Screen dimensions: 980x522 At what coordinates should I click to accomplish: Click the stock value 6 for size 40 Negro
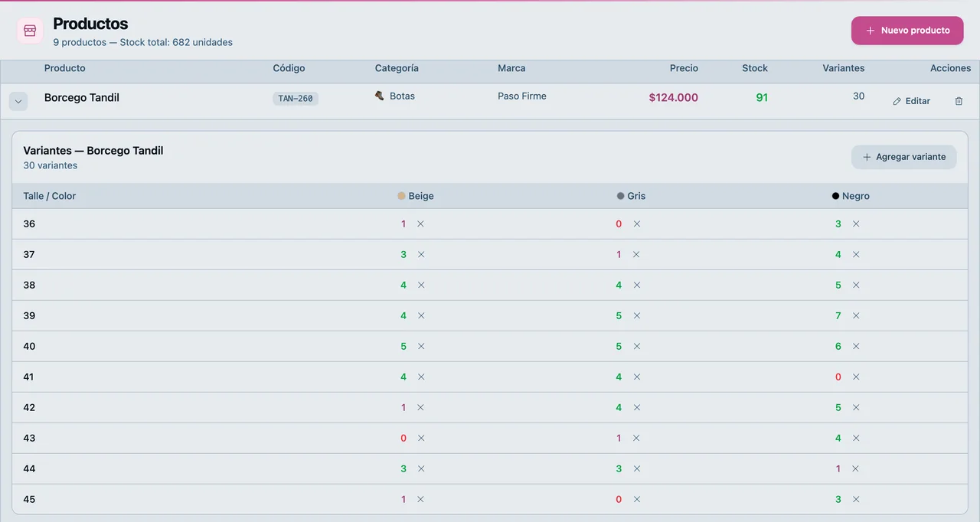pos(838,347)
